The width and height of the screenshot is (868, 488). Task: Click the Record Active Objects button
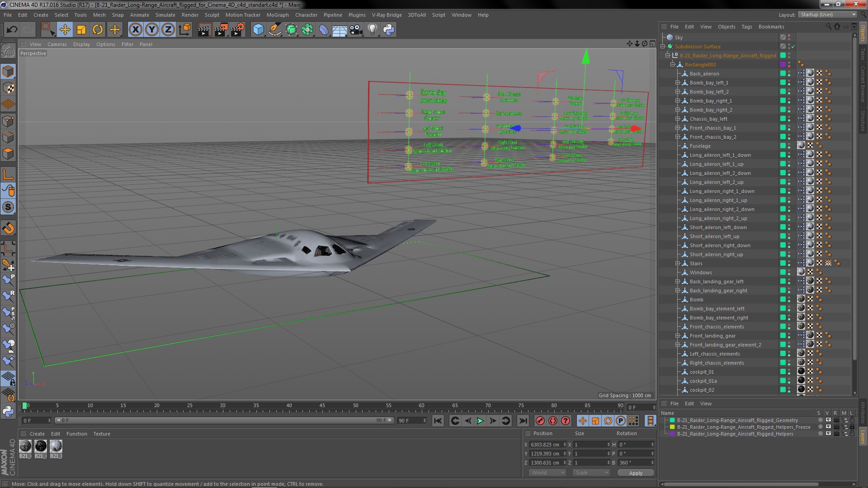(x=540, y=421)
